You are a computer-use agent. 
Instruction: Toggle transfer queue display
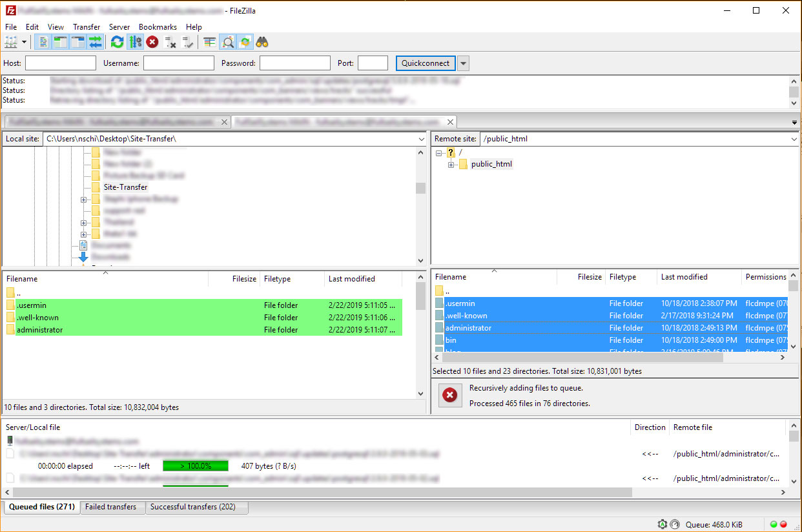pos(96,42)
